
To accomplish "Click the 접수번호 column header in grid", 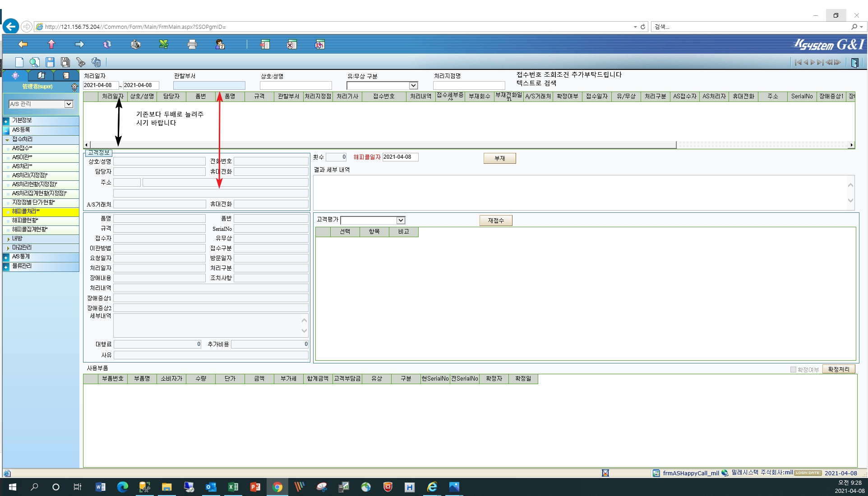I will click(x=383, y=96).
